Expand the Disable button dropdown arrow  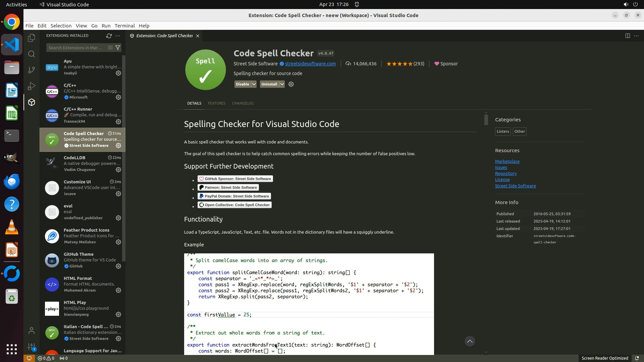254,84
